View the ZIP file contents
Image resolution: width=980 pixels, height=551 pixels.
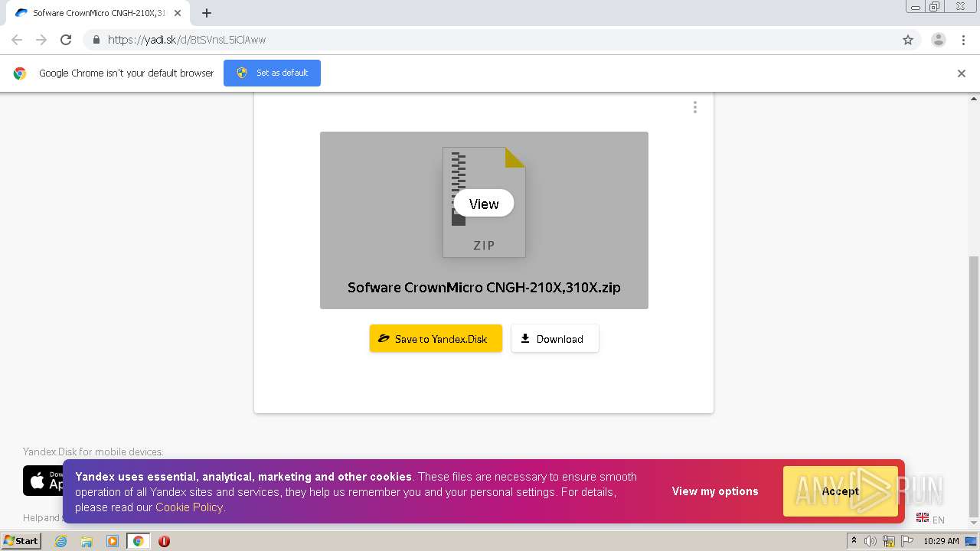coord(484,204)
